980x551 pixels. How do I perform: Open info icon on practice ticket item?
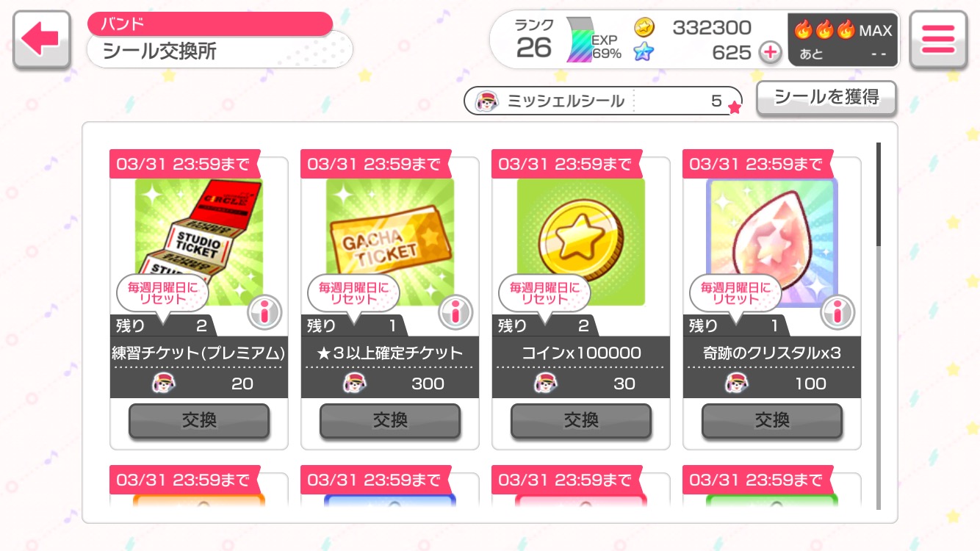pos(264,312)
